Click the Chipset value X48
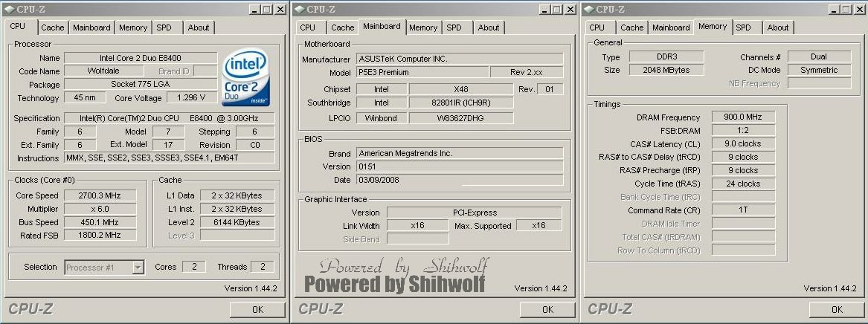The height and width of the screenshot is (324, 868). pyautogui.click(x=460, y=89)
